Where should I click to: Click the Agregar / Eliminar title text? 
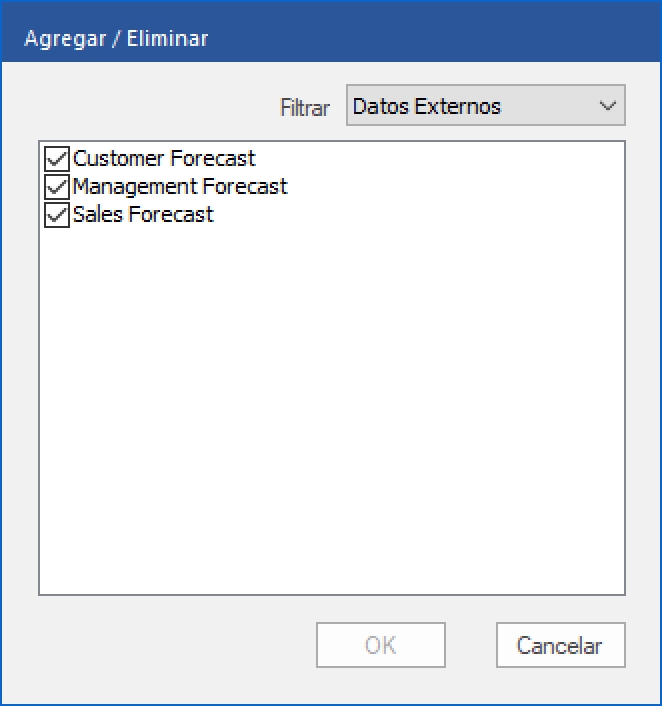116,39
